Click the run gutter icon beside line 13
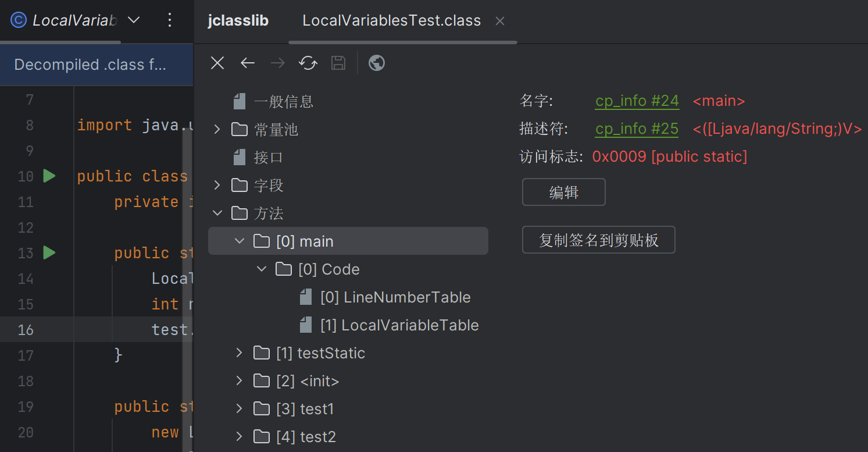The height and width of the screenshot is (452, 868). pyautogui.click(x=49, y=252)
